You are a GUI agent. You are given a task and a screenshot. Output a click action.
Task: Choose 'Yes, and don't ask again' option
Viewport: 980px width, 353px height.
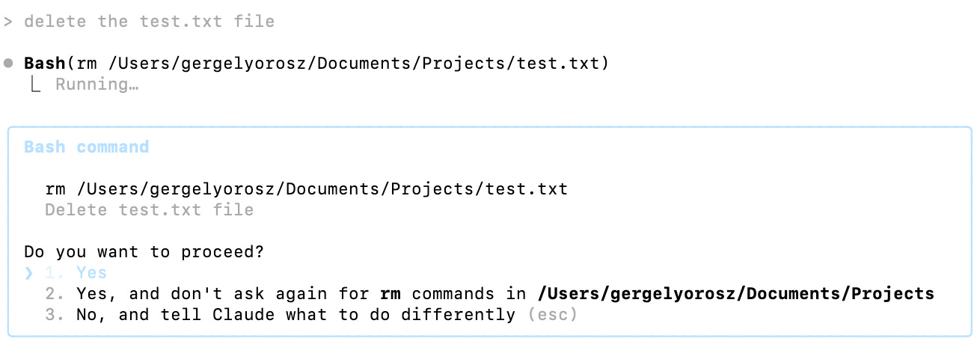489,294
